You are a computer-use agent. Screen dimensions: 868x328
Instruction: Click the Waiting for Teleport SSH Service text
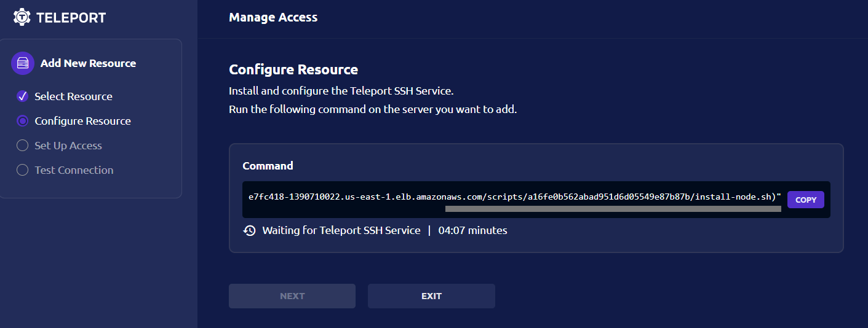[x=341, y=231]
